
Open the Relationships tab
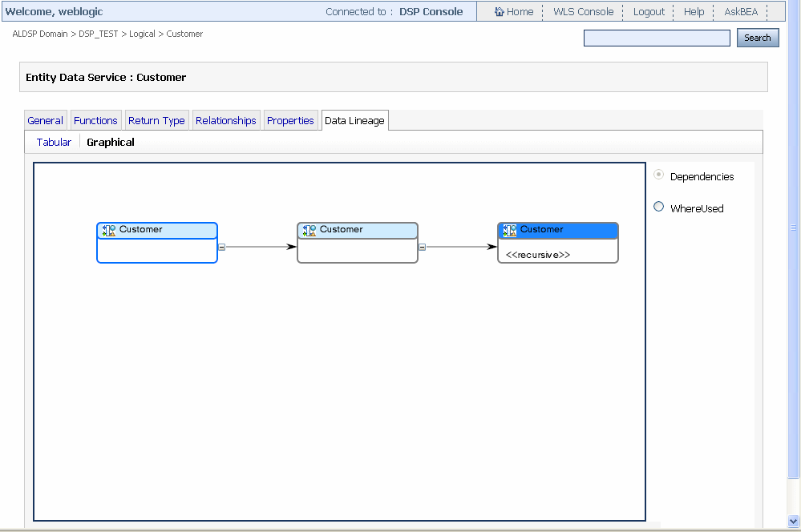click(226, 120)
